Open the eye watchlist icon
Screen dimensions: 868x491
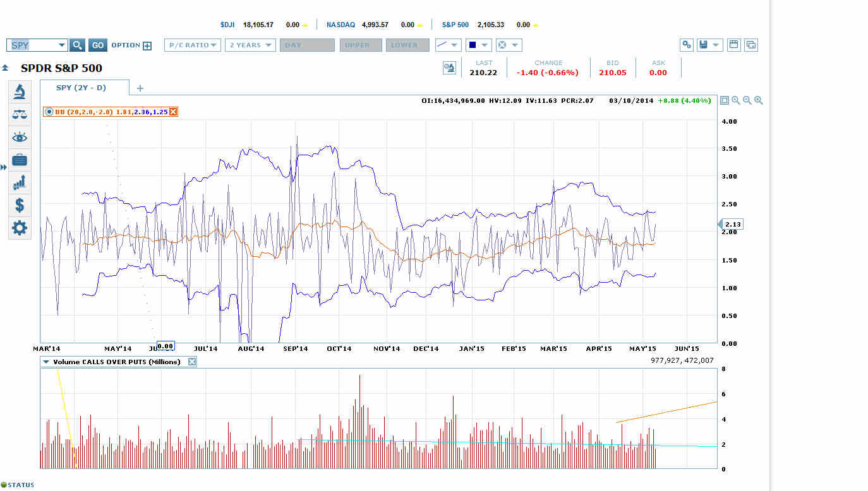pos(19,137)
